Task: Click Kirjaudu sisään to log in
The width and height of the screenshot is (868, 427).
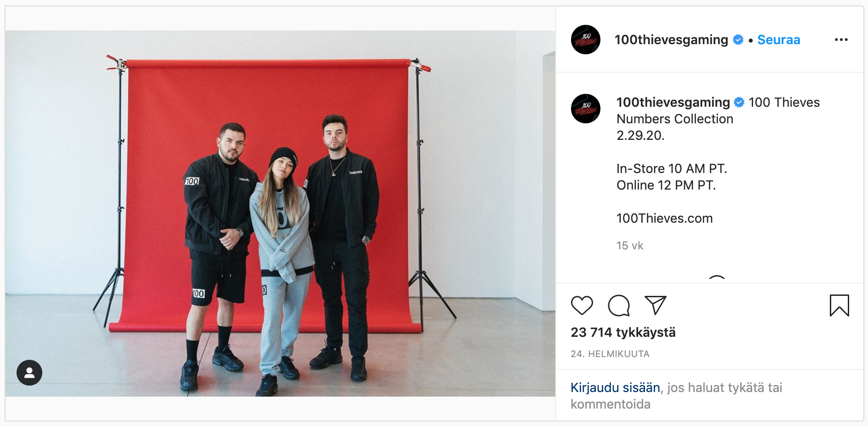Action: click(615, 387)
